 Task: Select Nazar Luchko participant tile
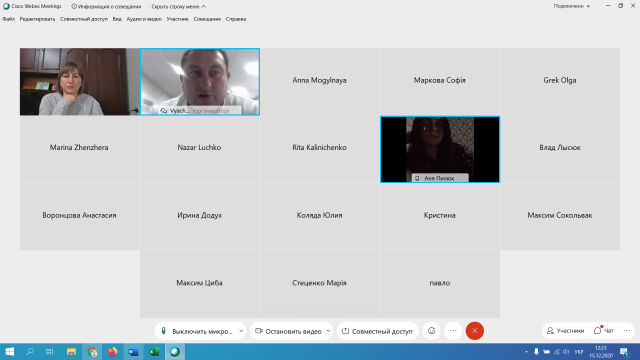click(200, 149)
